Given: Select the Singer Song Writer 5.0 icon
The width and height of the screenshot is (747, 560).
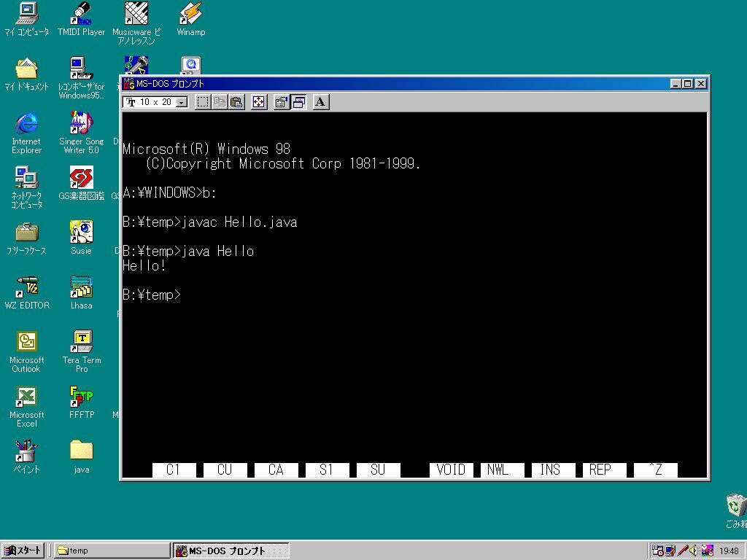Looking at the screenshot, I should tap(82, 133).
